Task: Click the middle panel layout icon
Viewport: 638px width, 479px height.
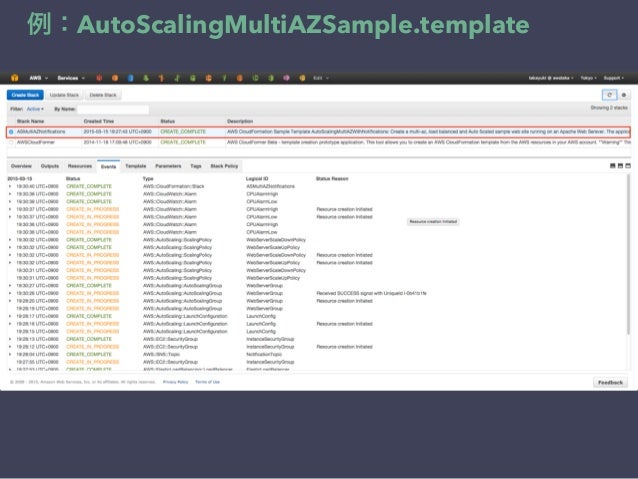Action: [620, 166]
